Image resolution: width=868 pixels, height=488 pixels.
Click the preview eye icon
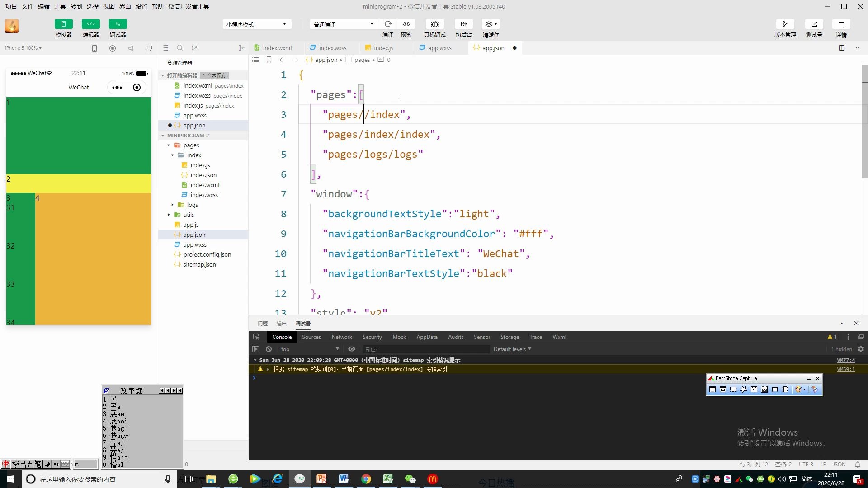pyautogui.click(x=406, y=24)
